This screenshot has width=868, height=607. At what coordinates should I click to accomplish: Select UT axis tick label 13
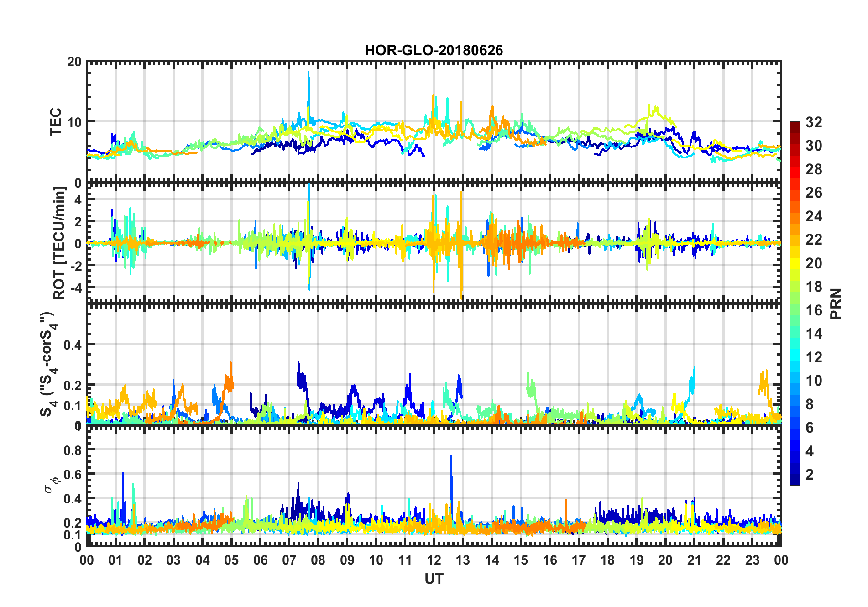(463, 560)
